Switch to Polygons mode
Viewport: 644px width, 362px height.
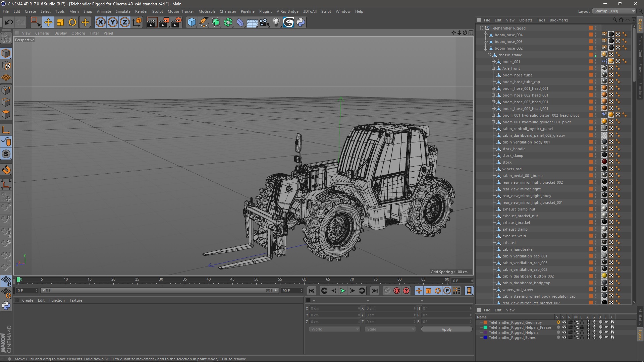click(6, 114)
